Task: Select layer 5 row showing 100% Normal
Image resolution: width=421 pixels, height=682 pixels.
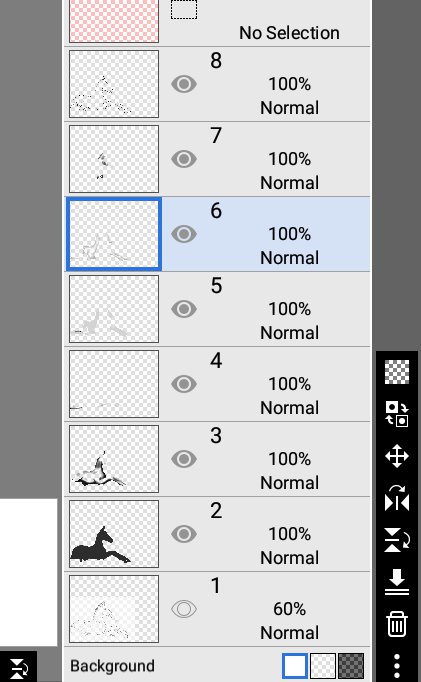Action: [217, 309]
